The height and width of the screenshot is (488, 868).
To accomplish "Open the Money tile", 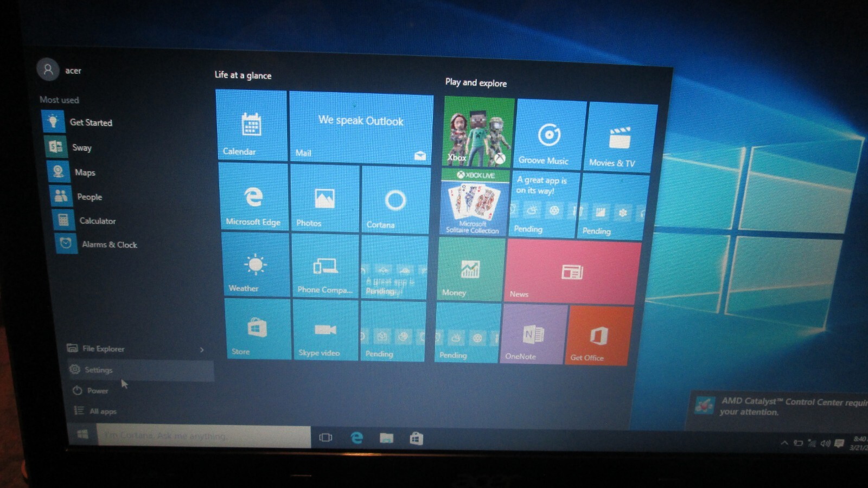I will point(470,269).
